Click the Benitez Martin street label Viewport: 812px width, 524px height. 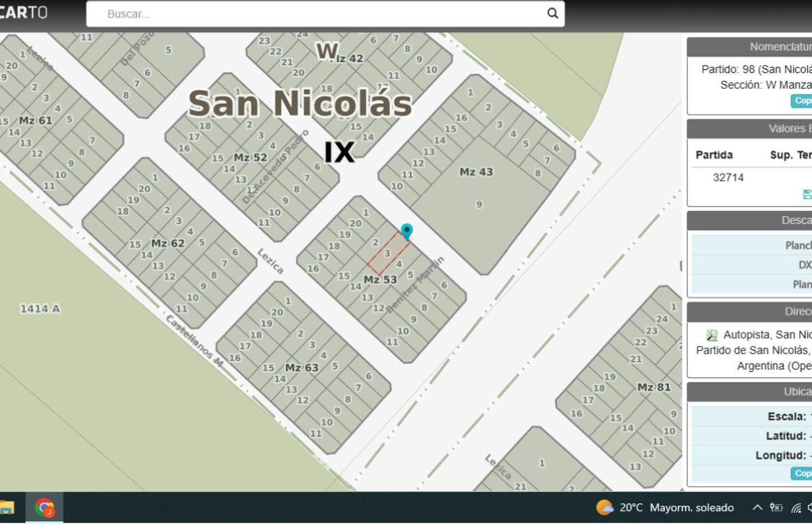tap(416, 284)
